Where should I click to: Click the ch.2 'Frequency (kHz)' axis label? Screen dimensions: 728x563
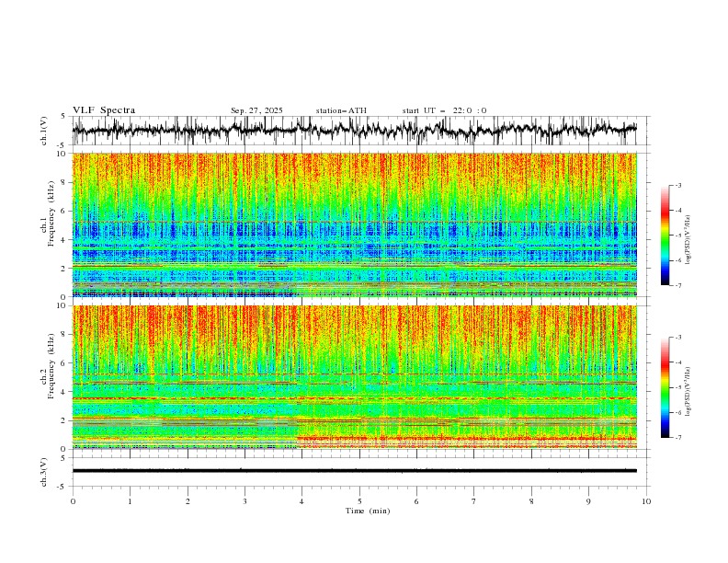point(51,365)
